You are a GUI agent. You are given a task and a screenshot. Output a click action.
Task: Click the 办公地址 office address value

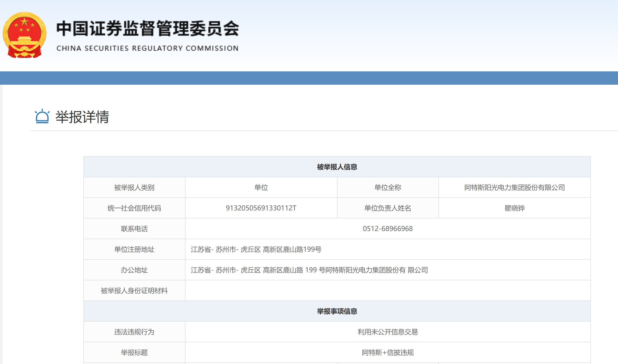pyautogui.click(x=309, y=270)
